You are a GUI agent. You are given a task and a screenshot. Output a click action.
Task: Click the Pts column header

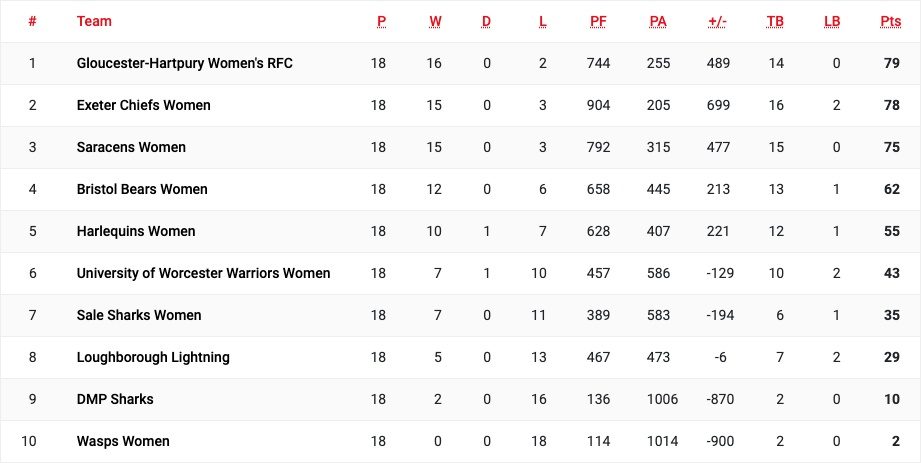click(891, 22)
